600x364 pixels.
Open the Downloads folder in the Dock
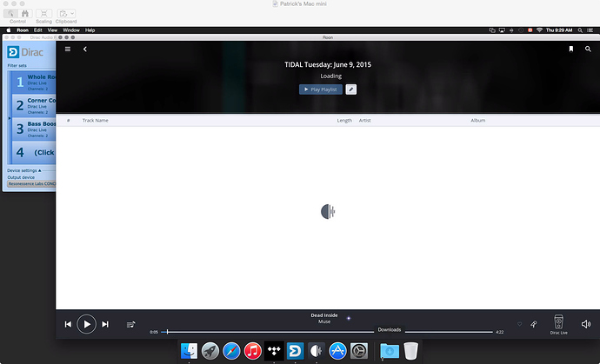pyautogui.click(x=390, y=351)
